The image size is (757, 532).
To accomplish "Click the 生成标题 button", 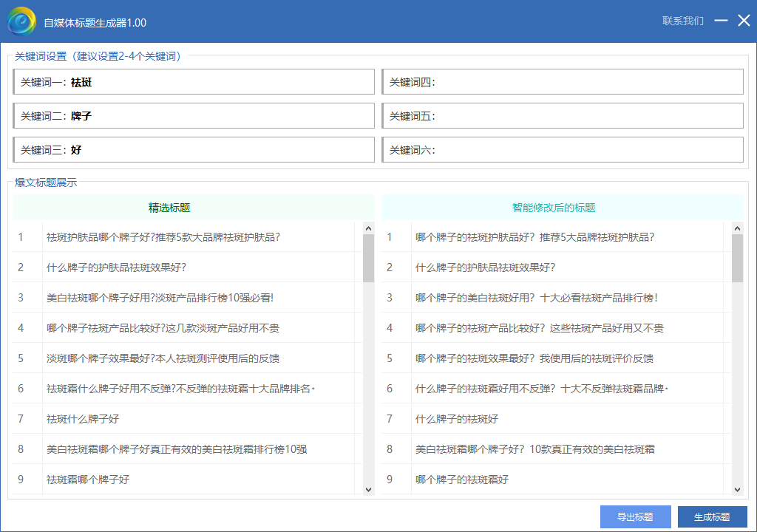I will click(x=712, y=517).
